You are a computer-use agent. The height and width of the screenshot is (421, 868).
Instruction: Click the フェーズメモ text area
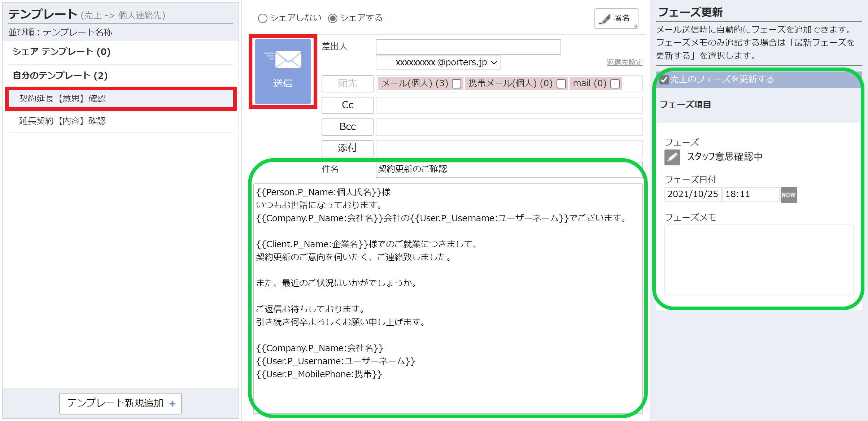759,260
